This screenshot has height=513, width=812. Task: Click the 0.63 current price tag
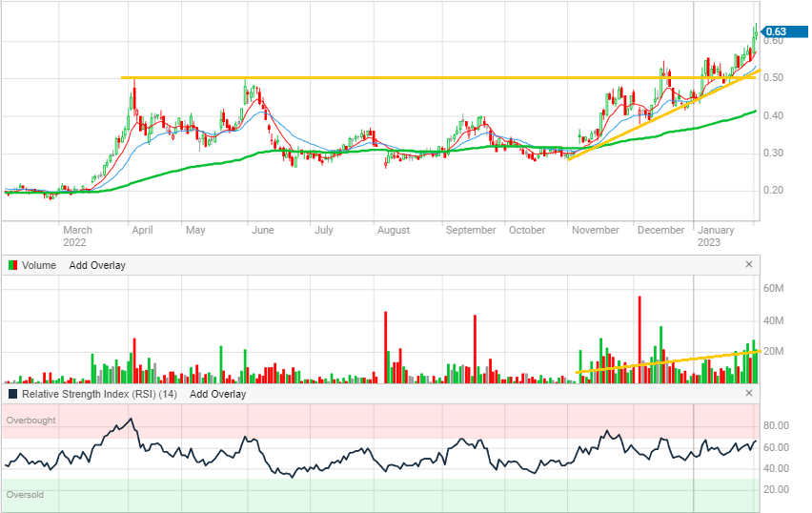click(776, 31)
